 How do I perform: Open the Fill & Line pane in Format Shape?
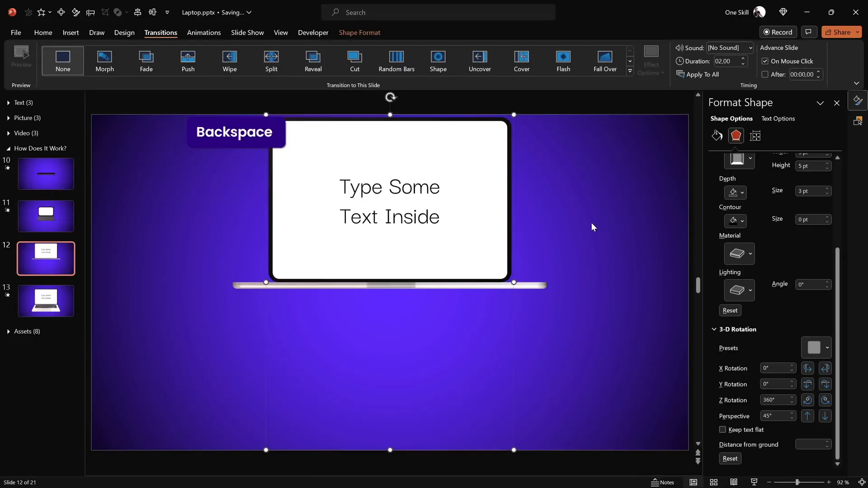(x=717, y=136)
